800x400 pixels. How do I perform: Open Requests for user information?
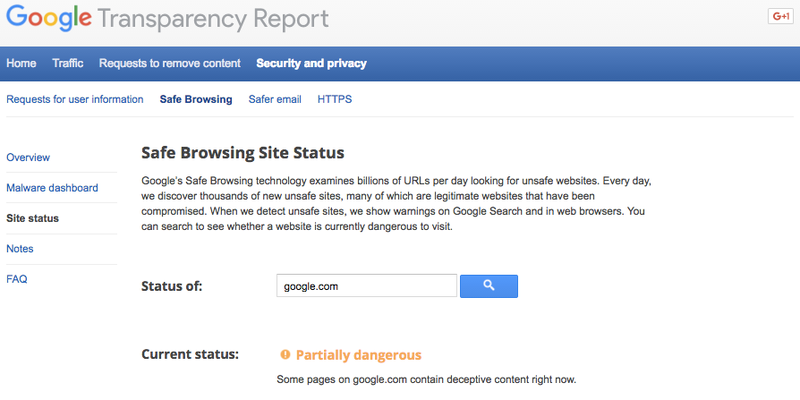pos(75,99)
